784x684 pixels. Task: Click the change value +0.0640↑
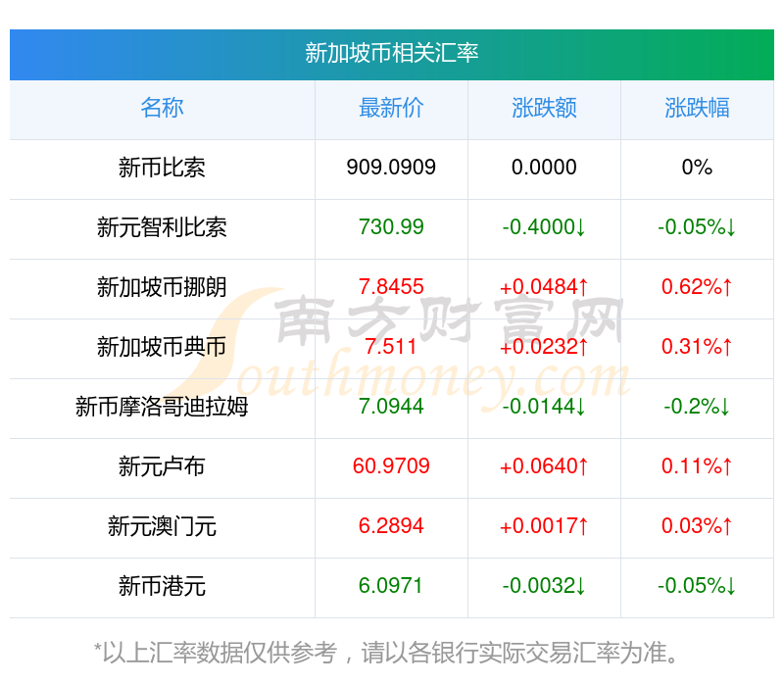pyautogui.click(x=544, y=466)
